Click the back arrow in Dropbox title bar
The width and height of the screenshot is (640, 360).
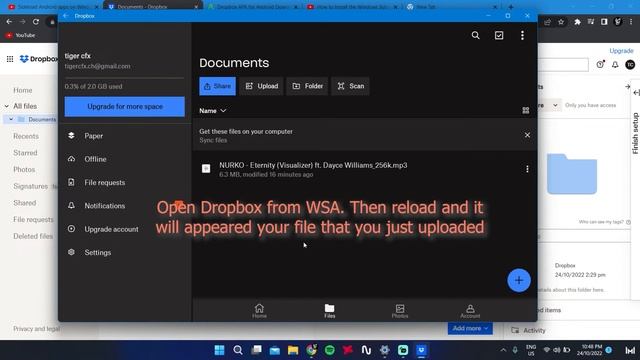pos(66,16)
